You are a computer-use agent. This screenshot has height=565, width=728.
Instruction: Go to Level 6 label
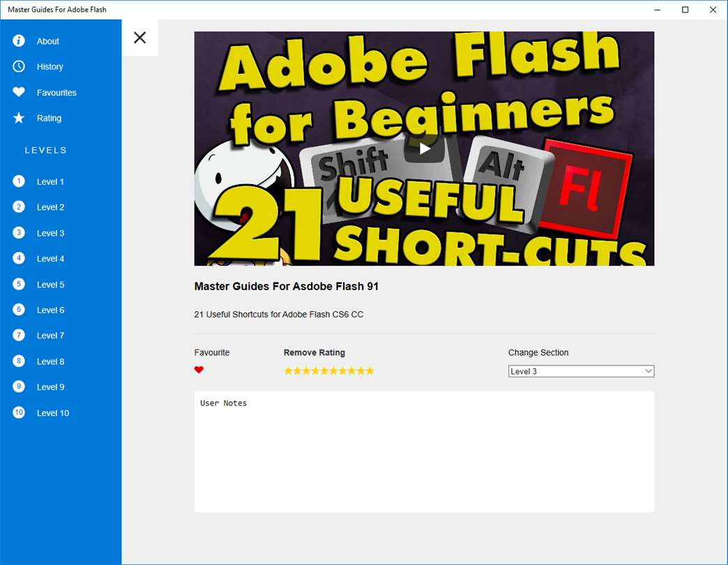point(51,310)
